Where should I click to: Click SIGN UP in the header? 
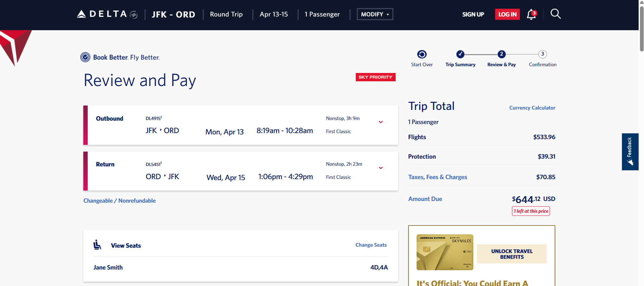pos(473,14)
